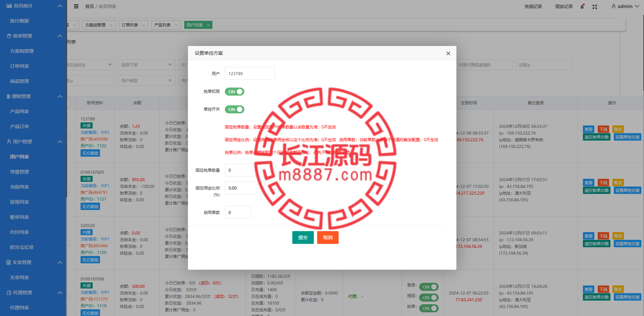Click 无方案组 tag for user 123789
The height and width of the screenshot is (316, 644).
click(x=90, y=153)
